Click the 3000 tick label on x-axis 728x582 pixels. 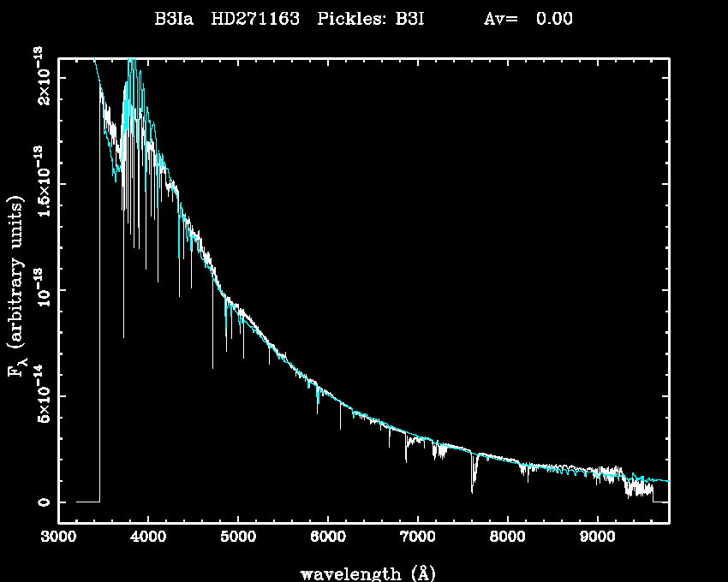[58, 539]
